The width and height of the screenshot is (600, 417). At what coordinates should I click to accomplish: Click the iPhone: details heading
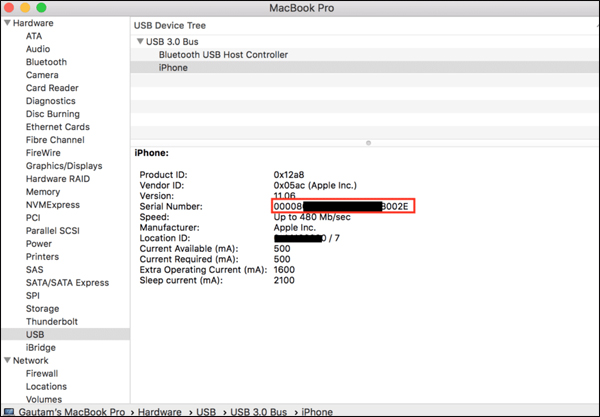pos(152,153)
